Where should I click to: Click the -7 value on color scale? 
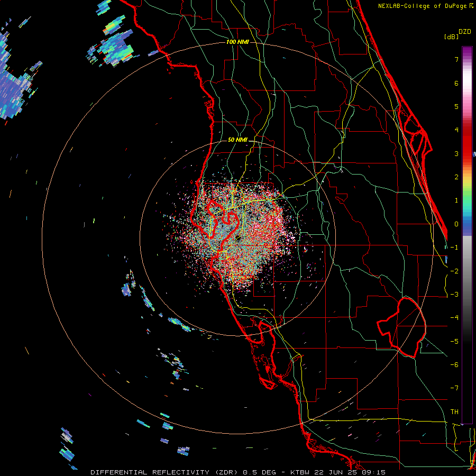point(454,388)
